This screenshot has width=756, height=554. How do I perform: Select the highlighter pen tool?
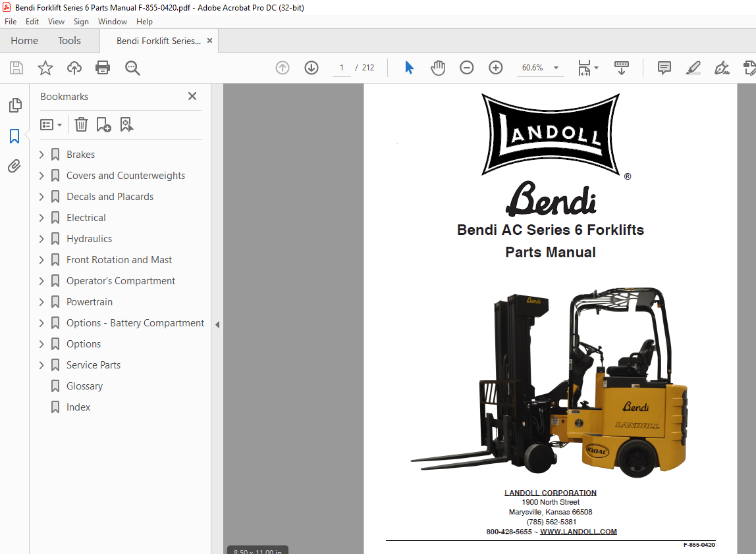click(x=693, y=68)
